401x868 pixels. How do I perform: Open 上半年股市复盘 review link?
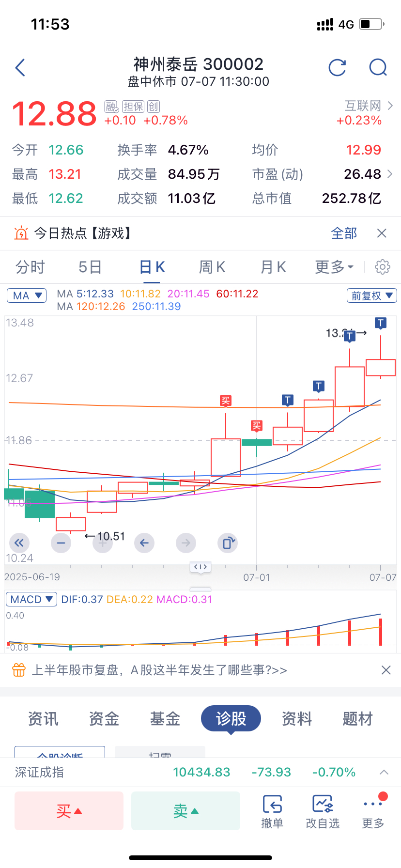tap(159, 670)
